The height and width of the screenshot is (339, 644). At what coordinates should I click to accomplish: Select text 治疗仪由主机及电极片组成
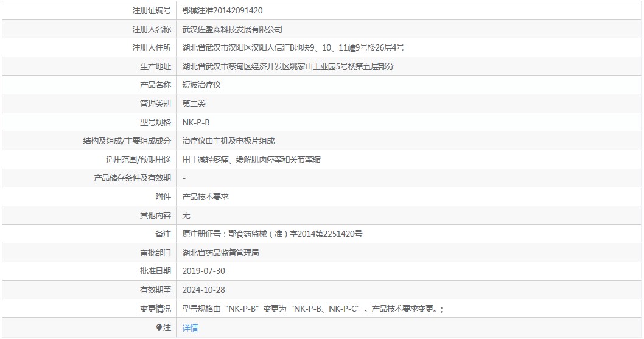click(228, 141)
